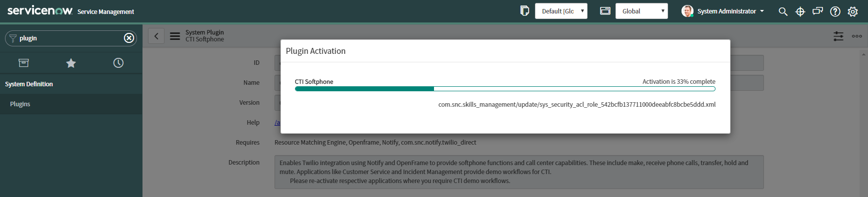Open the system settings gear icon
The image size is (868, 197).
click(852, 11)
